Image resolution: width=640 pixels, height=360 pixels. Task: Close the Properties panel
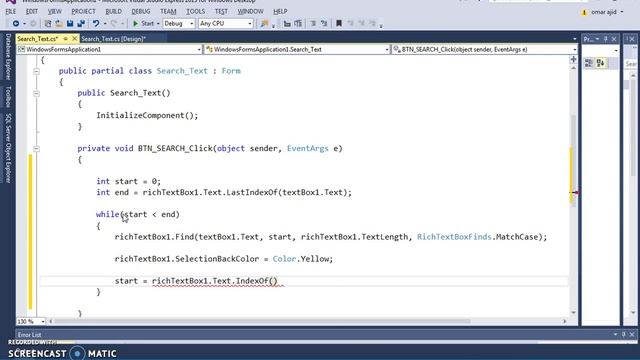(x=614, y=39)
